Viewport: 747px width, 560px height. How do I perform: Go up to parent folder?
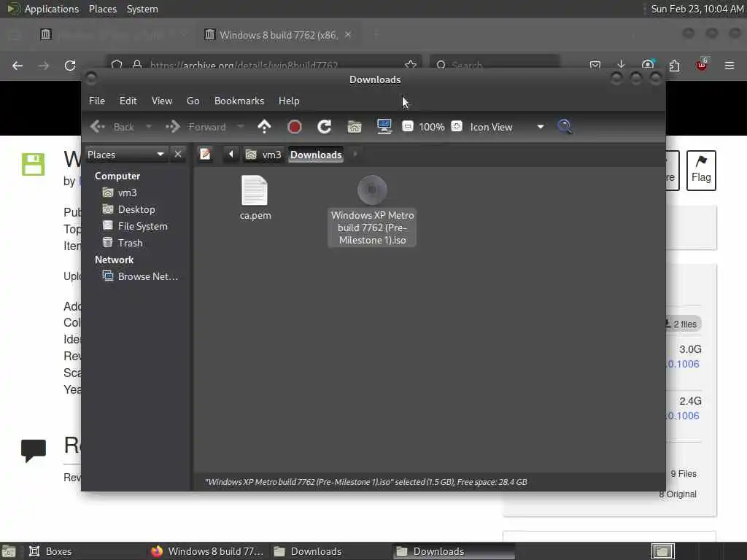pos(264,127)
